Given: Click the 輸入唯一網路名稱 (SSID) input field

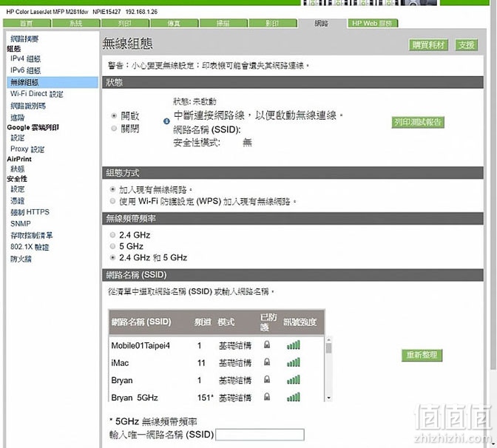Looking at the screenshot, I should 260,435.
